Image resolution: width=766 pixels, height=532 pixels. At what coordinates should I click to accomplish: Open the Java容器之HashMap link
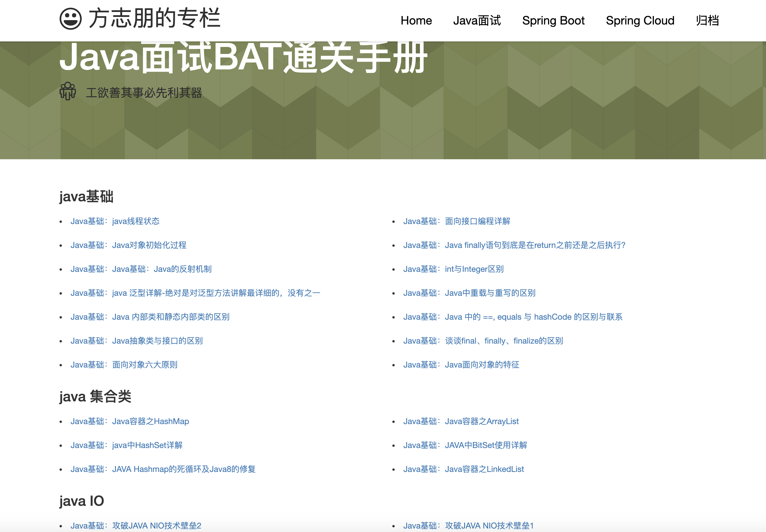click(x=129, y=421)
